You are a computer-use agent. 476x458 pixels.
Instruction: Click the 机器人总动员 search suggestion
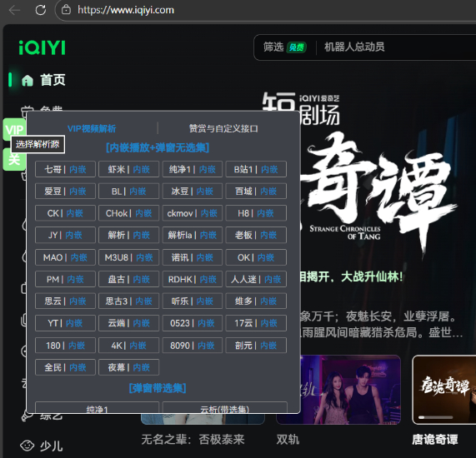pos(354,47)
